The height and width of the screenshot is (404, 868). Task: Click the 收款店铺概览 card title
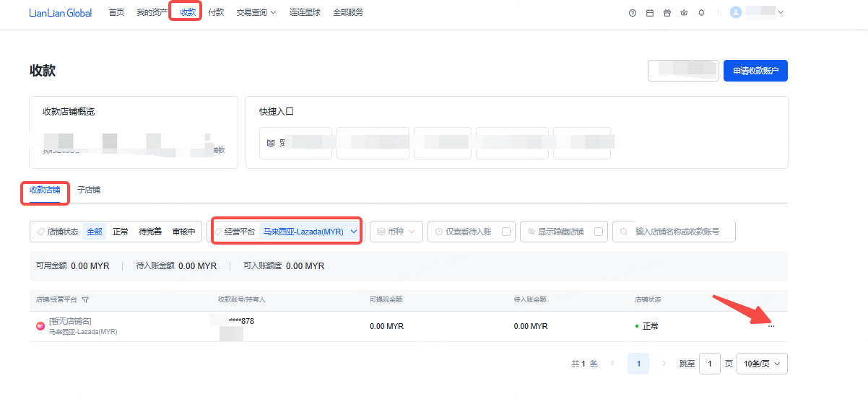click(x=69, y=112)
